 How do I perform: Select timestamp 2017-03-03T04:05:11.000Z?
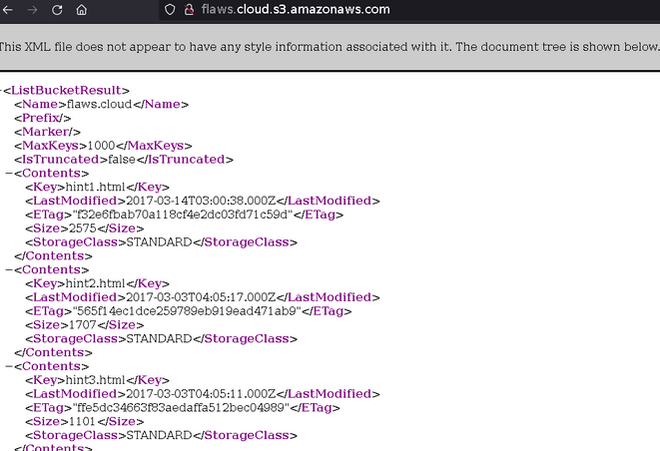pyautogui.click(x=201, y=394)
